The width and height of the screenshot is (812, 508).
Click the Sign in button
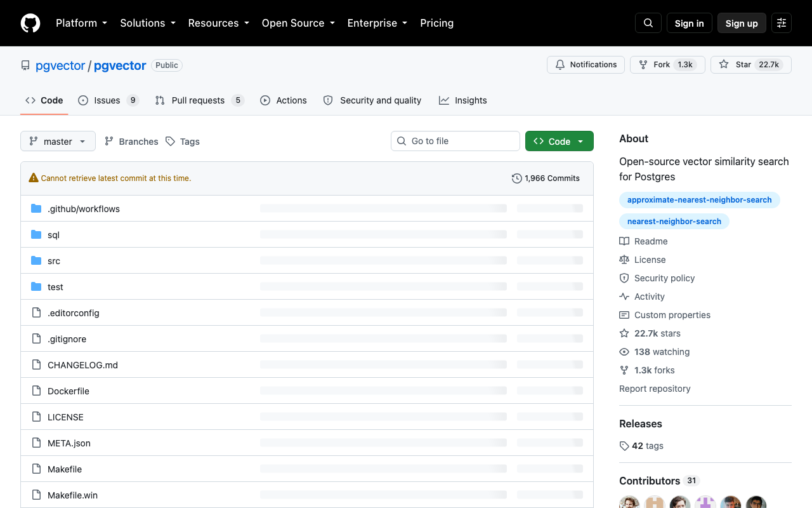[x=690, y=23]
